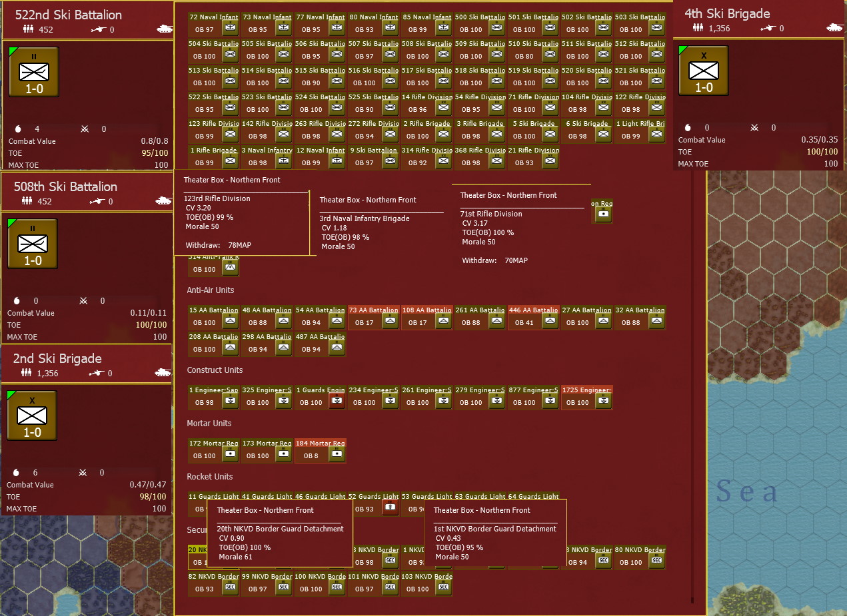Click the Construct Units section heading
The width and height of the screenshot is (847, 616).
[215, 370]
